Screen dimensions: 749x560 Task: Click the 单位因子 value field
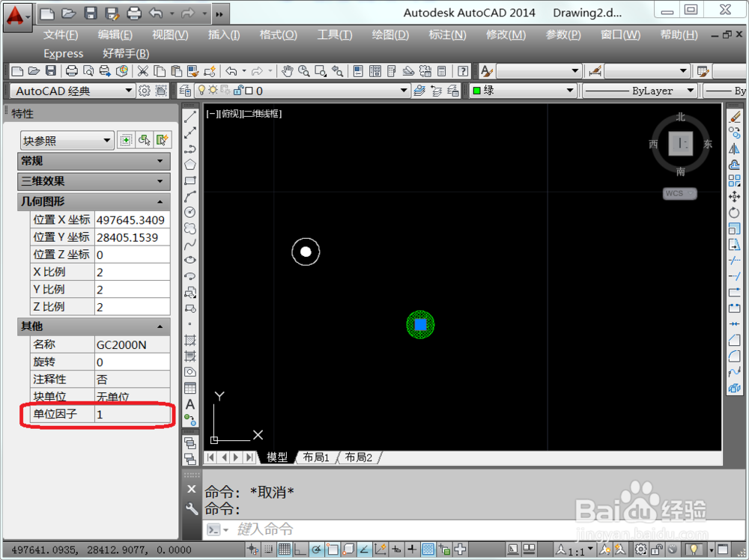click(133, 414)
